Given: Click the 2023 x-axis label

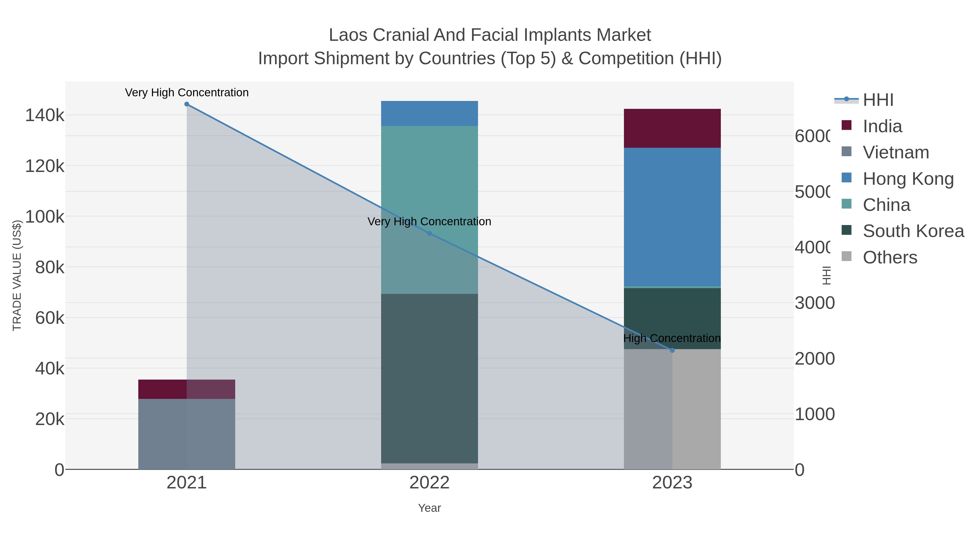Looking at the screenshot, I should [672, 483].
